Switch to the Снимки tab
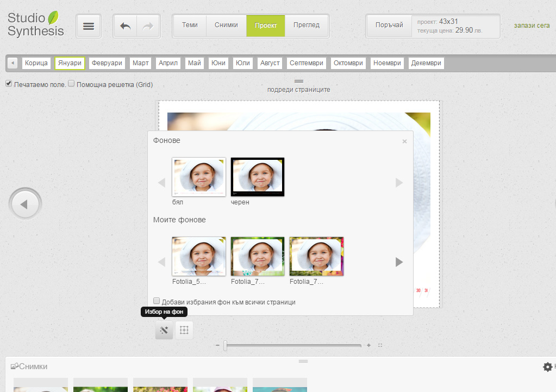 pyautogui.click(x=226, y=26)
